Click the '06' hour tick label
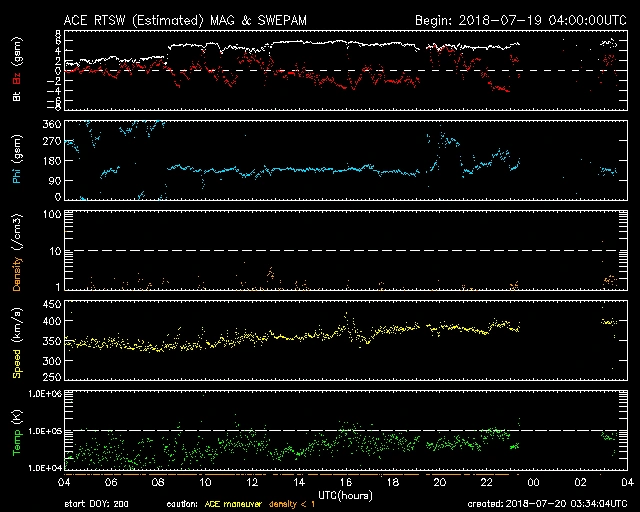 point(111,483)
